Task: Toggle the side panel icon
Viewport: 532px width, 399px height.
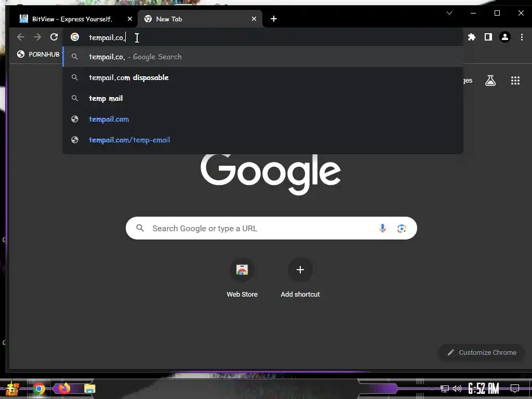Action: tap(488, 37)
